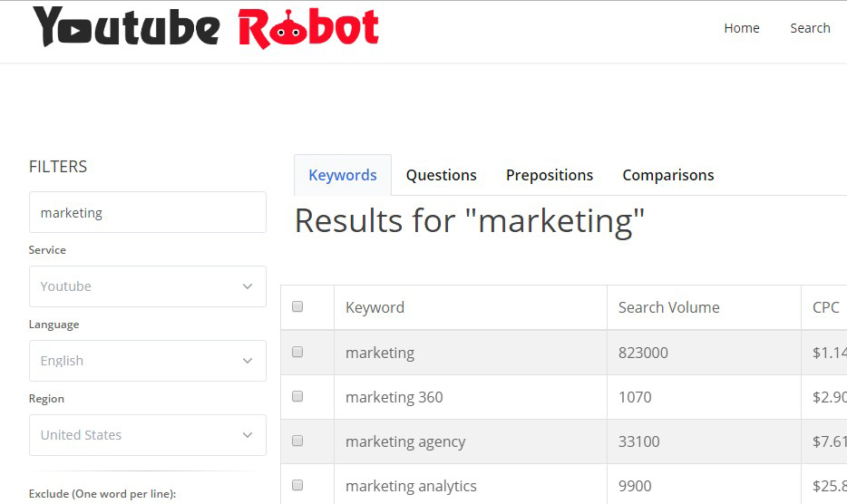Sort by the CPC column header

tap(825, 307)
